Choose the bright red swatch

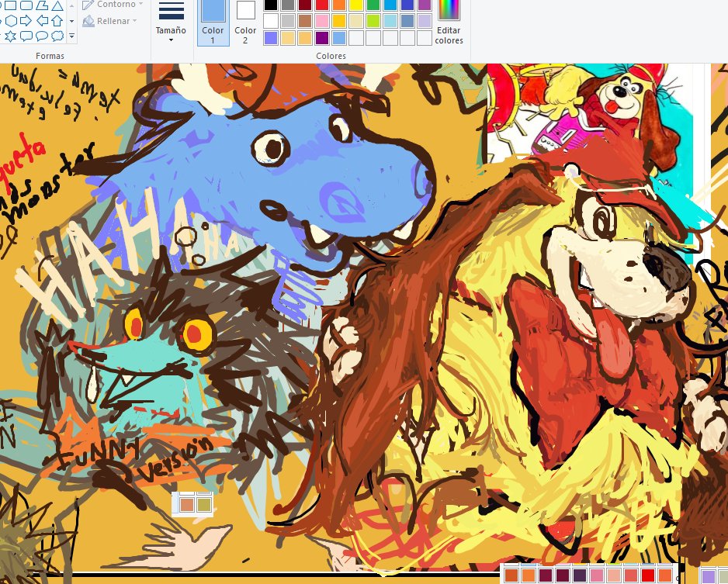322,5
